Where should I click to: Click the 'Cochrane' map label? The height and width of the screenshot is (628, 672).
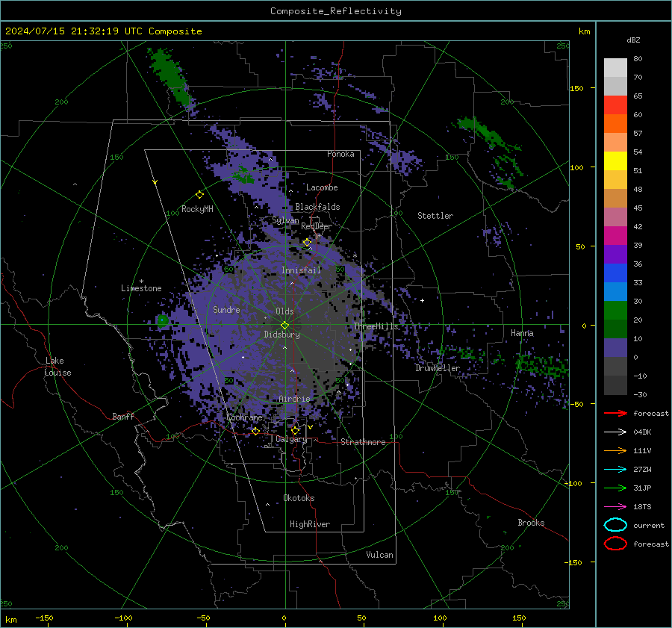pos(244,417)
